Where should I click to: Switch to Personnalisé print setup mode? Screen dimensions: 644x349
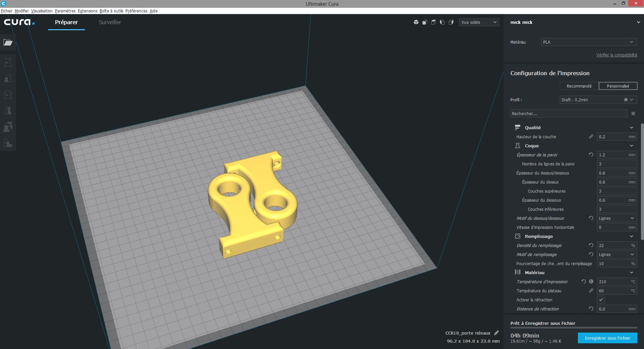[618, 86]
